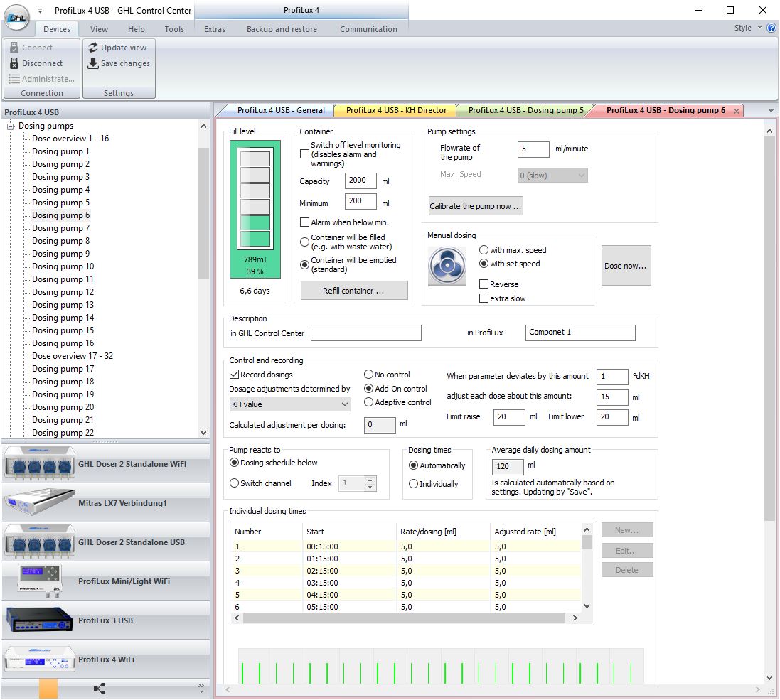780x700 pixels.
Task: Open the KH value dropdown
Action: 290,404
